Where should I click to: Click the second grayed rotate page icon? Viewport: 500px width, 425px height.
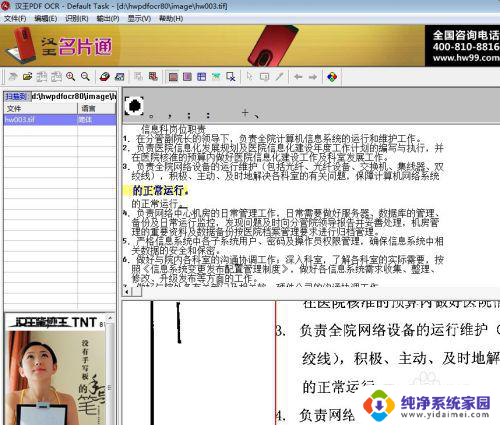(x=56, y=77)
